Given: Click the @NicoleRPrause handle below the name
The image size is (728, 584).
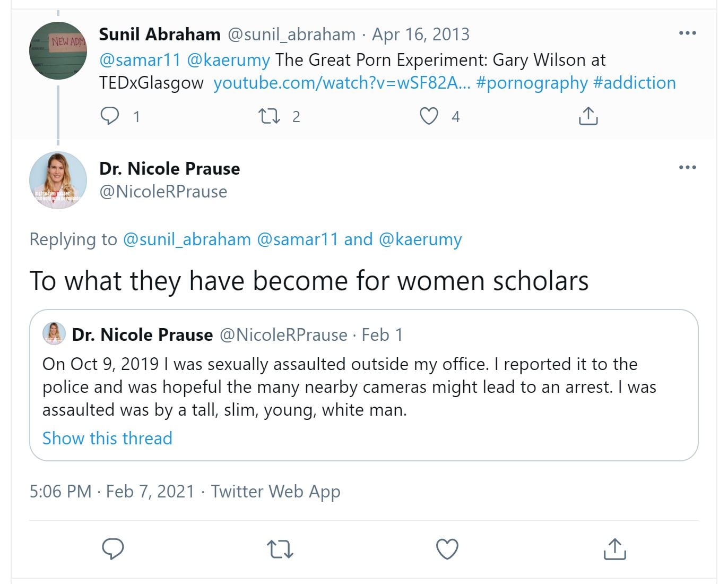Looking at the screenshot, I should click(163, 191).
